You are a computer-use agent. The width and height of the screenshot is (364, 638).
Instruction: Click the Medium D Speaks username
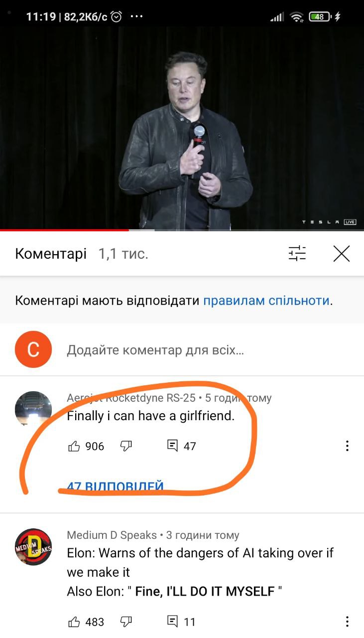coord(112,535)
